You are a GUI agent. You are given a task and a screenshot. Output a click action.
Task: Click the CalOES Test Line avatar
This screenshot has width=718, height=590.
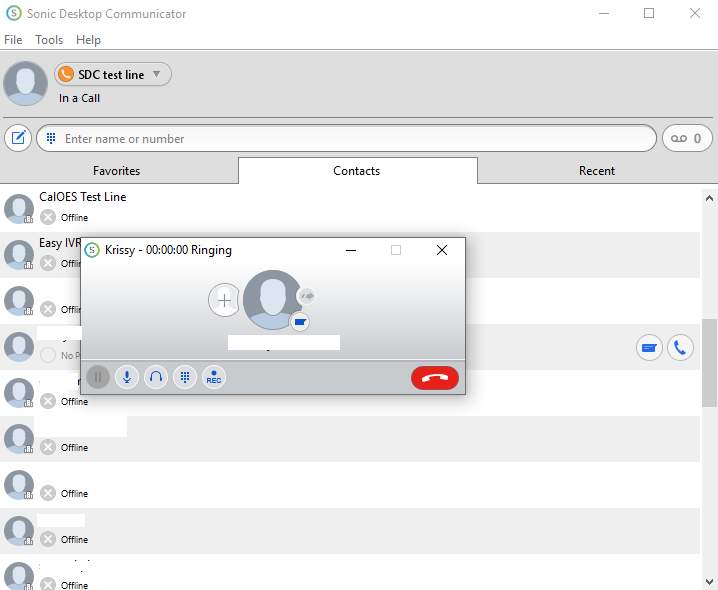[x=19, y=209]
